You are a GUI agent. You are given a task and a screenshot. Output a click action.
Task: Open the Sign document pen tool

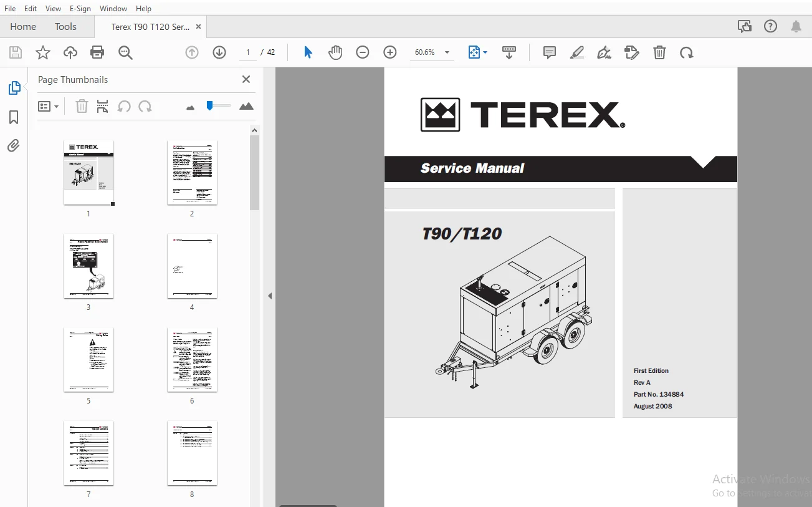point(604,53)
